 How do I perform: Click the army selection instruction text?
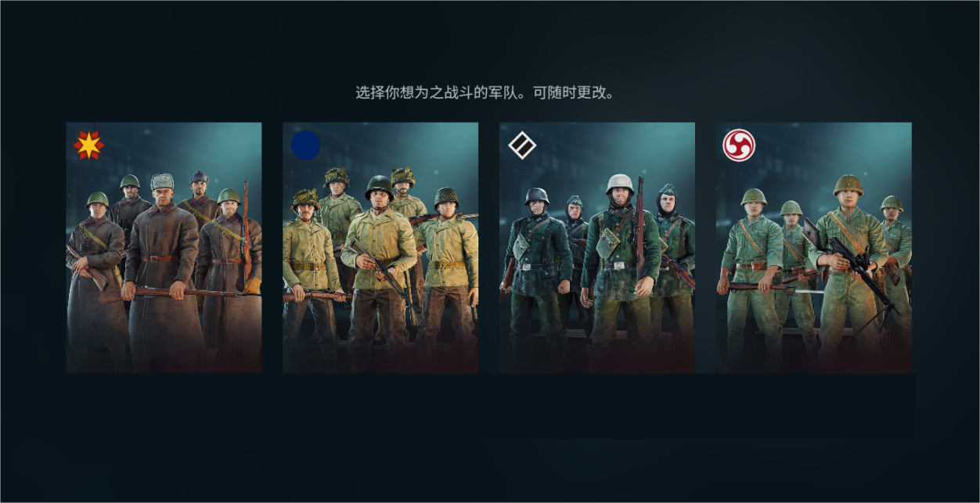coord(486,92)
